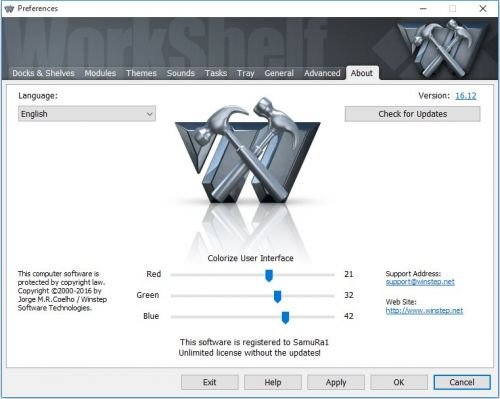Click the 'Support Address:' label
The width and height of the screenshot is (500, 399).
pyautogui.click(x=413, y=274)
